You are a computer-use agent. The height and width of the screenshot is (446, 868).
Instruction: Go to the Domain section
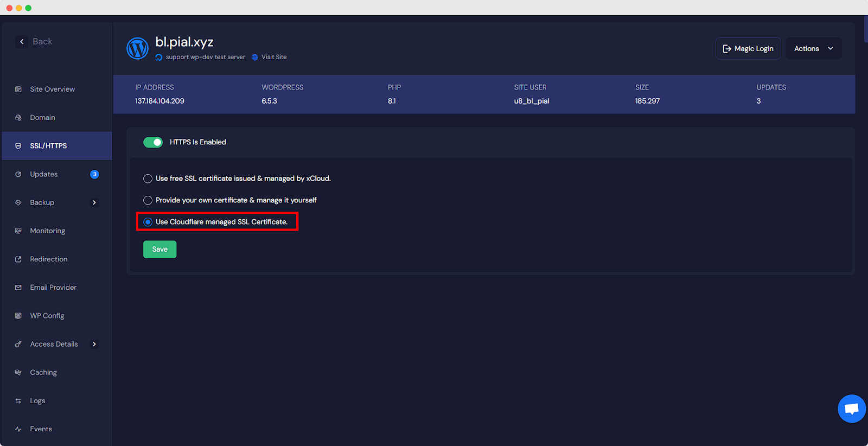pyautogui.click(x=42, y=118)
